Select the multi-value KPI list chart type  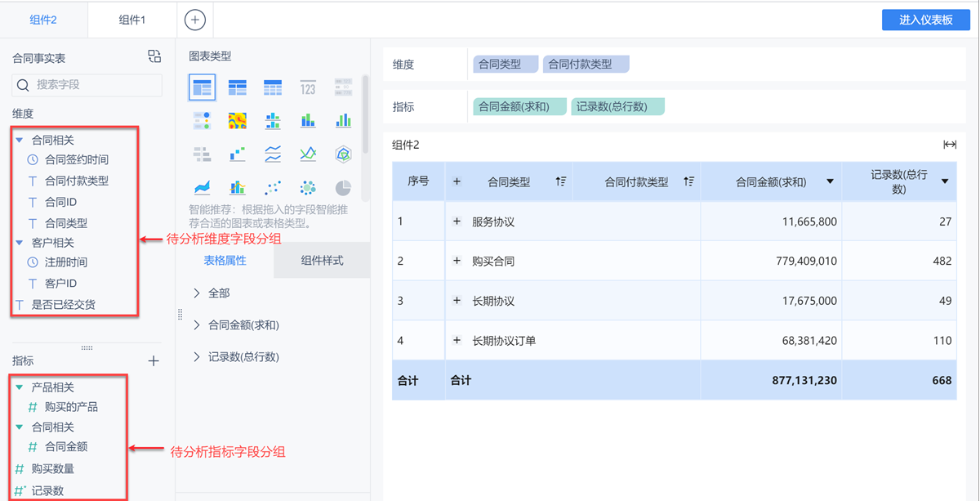pyautogui.click(x=343, y=87)
